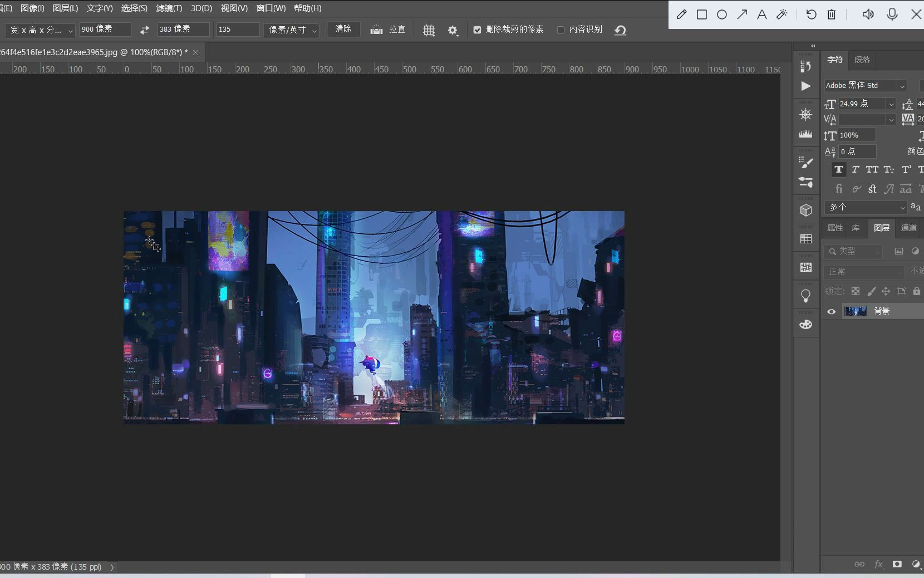Enable the content-aware (内容识别) checkbox
Image resolution: width=924 pixels, height=578 pixels.
tap(561, 30)
